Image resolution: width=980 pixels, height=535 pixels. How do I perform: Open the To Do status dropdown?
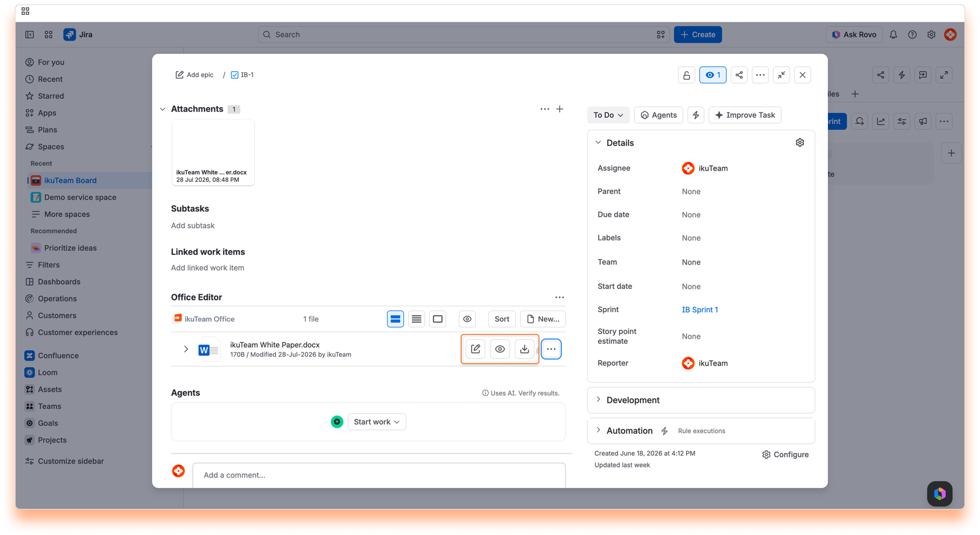[x=608, y=115]
